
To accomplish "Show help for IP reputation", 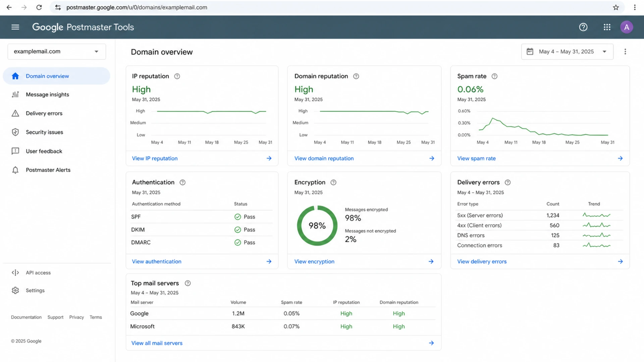I will (x=177, y=76).
